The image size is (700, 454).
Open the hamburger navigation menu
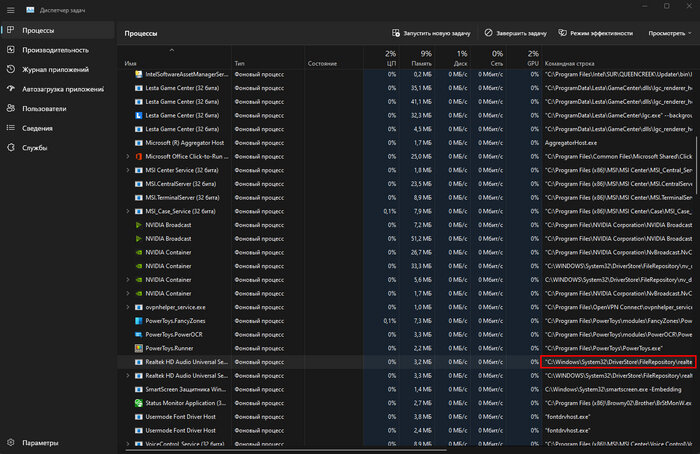click(11, 10)
